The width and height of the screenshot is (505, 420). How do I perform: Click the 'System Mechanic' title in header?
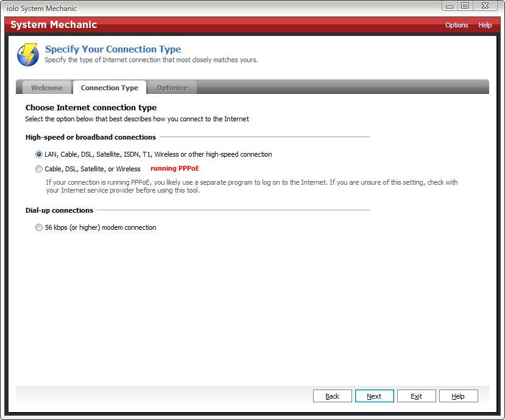point(54,25)
